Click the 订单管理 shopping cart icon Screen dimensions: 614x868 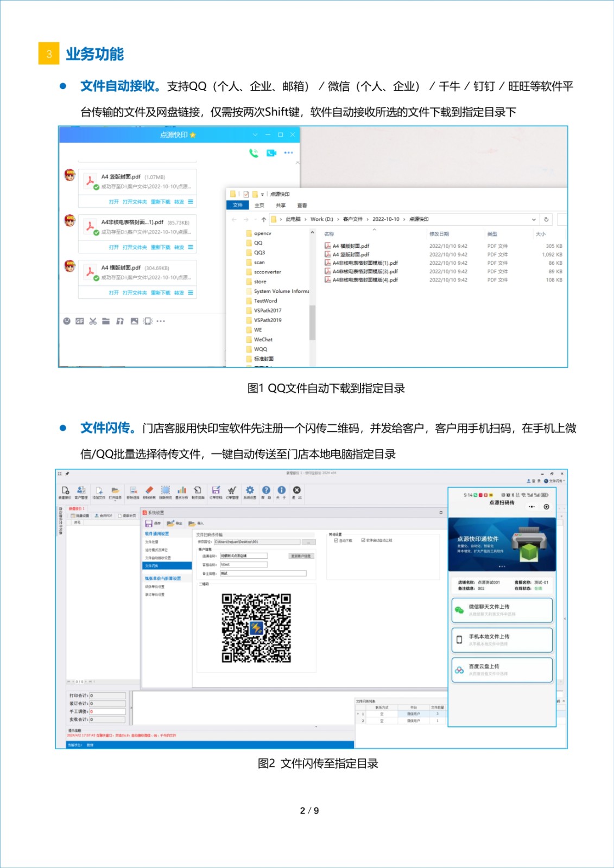click(x=232, y=490)
